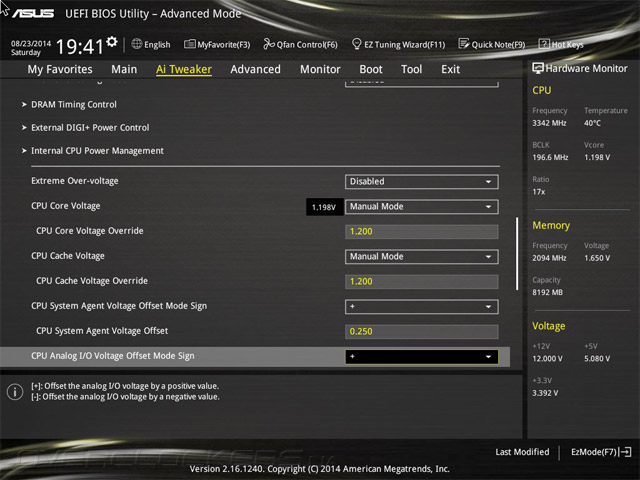Click the globe language icon
The image size is (640, 480).
[137, 44]
